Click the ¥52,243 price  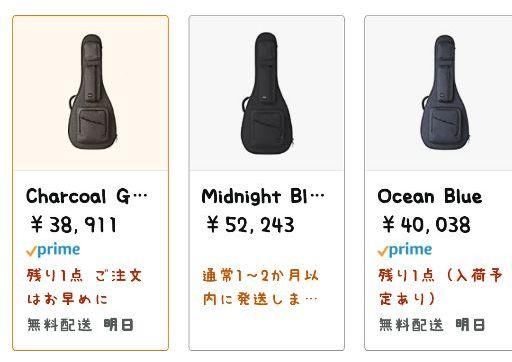pyautogui.click(x=250, y=224)
